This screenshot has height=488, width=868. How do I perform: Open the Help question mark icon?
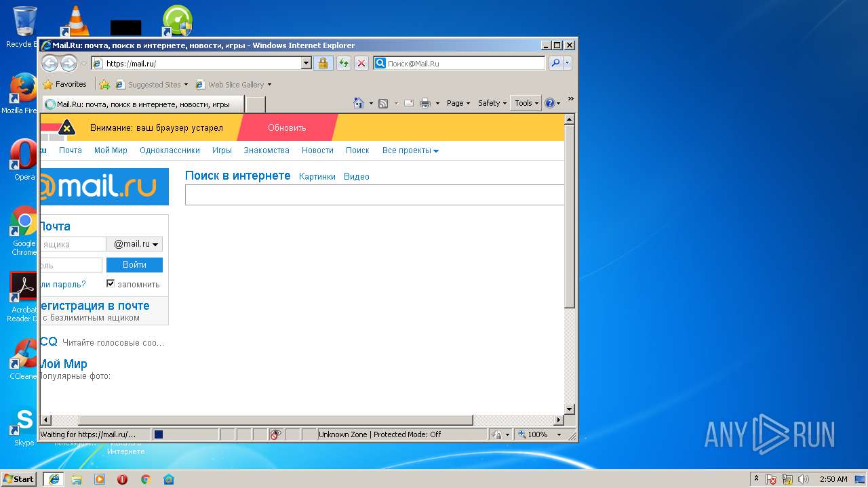[549, 103]
